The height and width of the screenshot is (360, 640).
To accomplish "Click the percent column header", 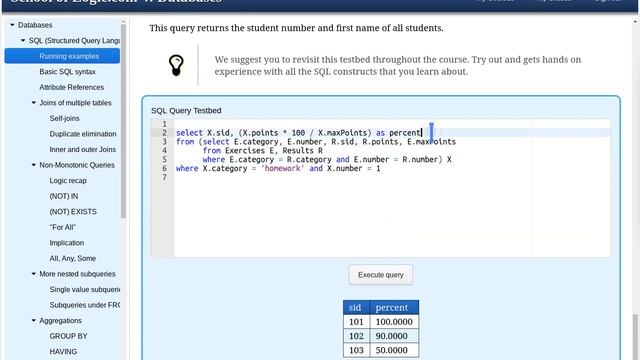I will coord(394,307).
